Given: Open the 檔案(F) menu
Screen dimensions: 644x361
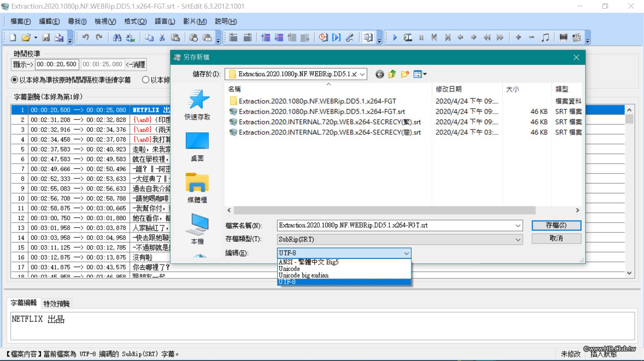Looking at the screenshot, I should [21, 21].
